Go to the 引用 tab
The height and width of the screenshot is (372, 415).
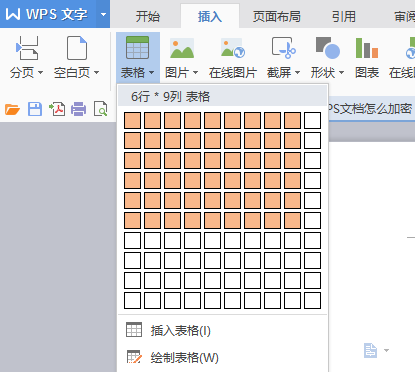coord(344,16)
